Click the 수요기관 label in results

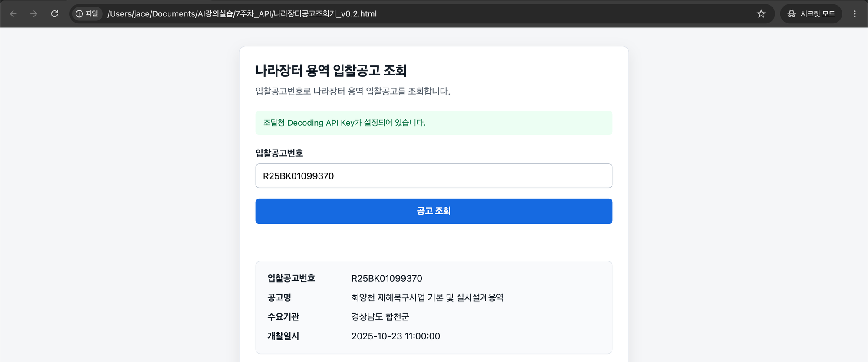(x=283, y=317)
